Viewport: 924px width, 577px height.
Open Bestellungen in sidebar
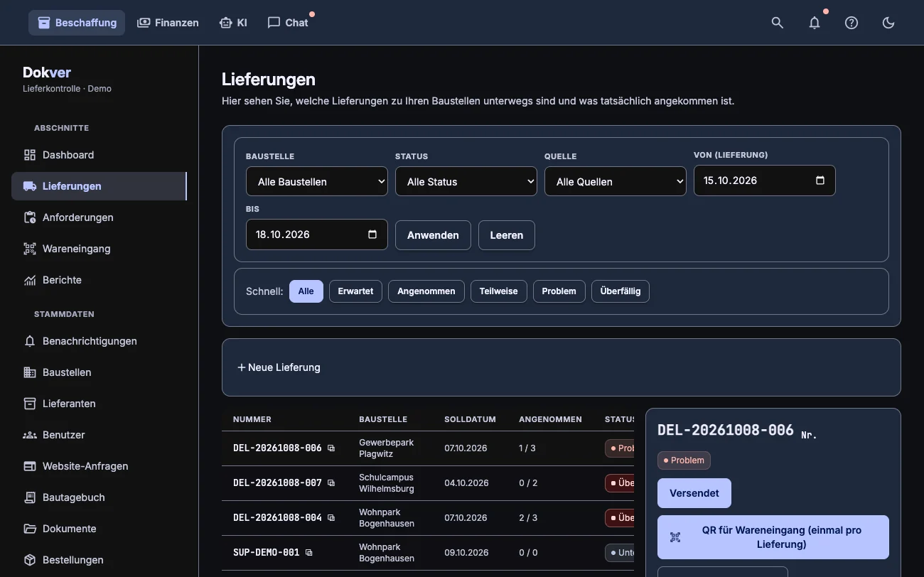point(99,560)
